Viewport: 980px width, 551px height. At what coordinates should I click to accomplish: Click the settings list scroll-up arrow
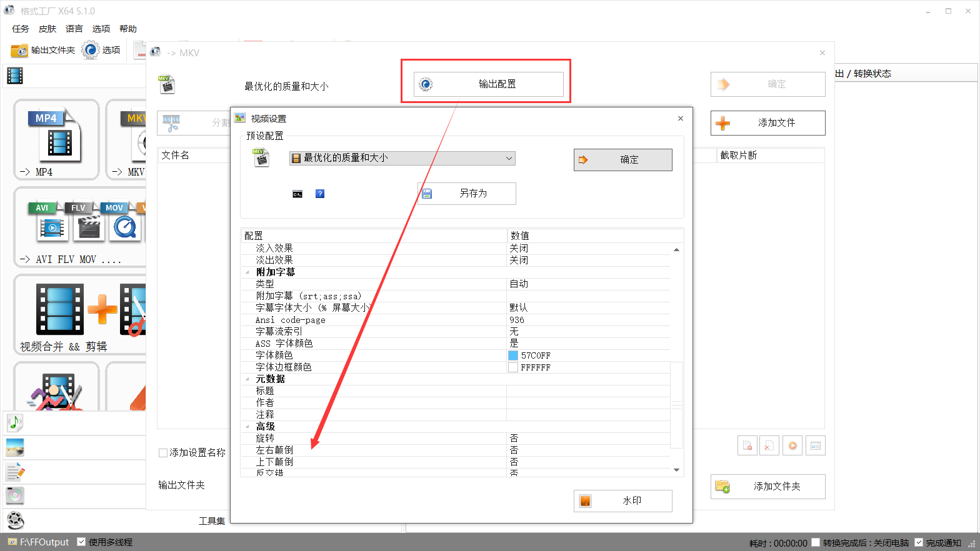pos(676,249)
